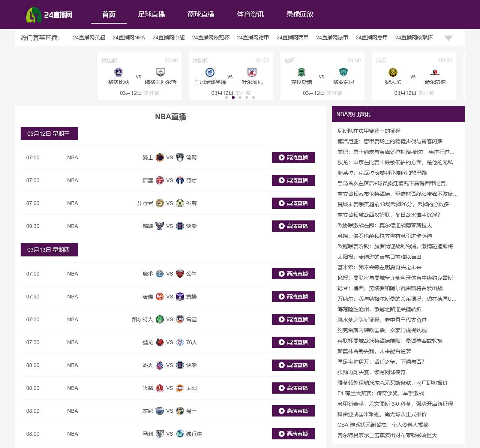Image resolution: width=480 pixels, height=448 pixels.
Task: Open the 录像回放 navigation tab
Action: [300, 14]
